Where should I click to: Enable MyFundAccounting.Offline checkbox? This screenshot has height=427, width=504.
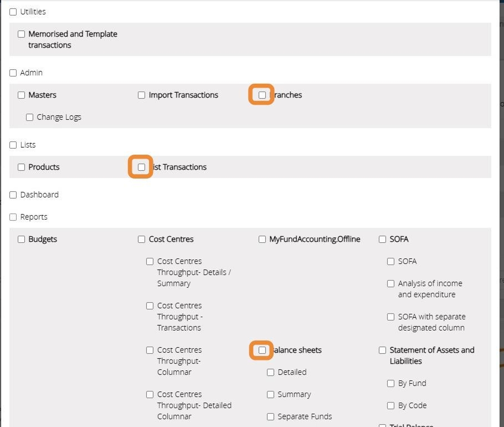coord(262,239)
